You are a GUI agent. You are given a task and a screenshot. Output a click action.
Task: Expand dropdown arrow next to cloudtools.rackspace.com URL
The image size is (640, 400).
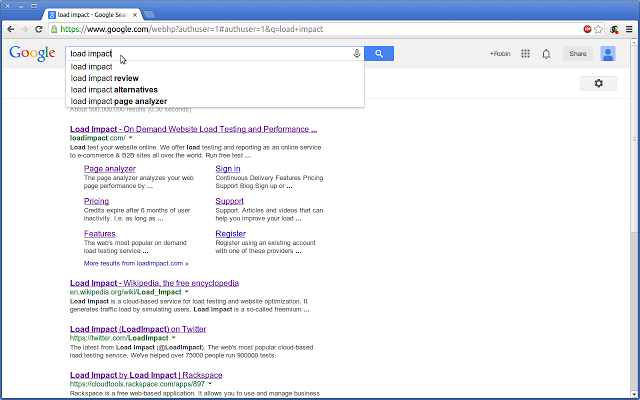(x=210, y=384)
